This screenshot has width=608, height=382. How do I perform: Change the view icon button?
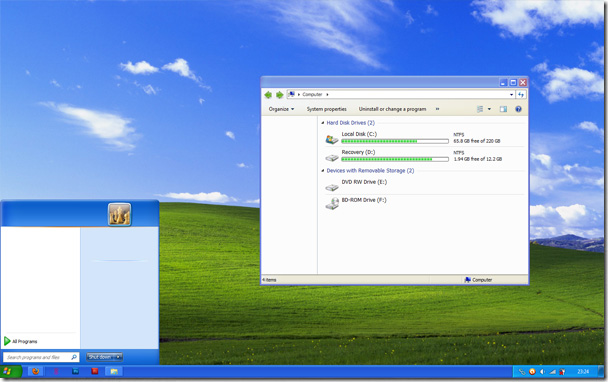click(480, 109)
